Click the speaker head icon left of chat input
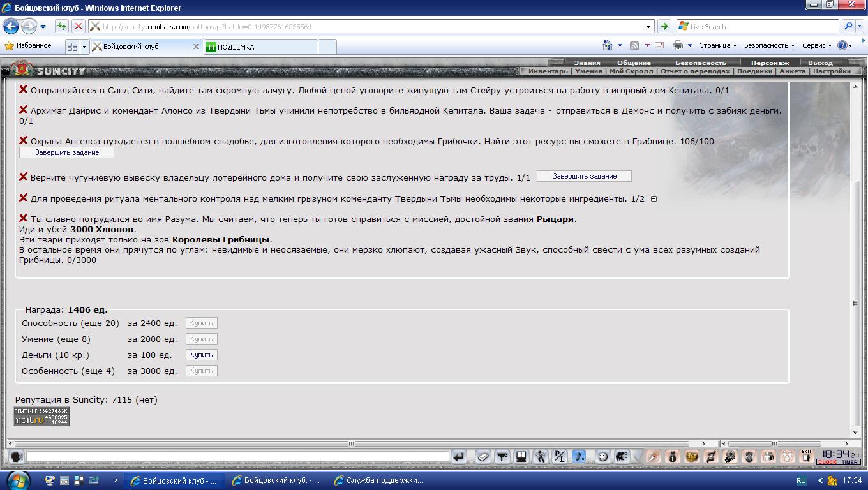Image resolution: width=868 pixels, height=490 pixels. pos(17,456)
